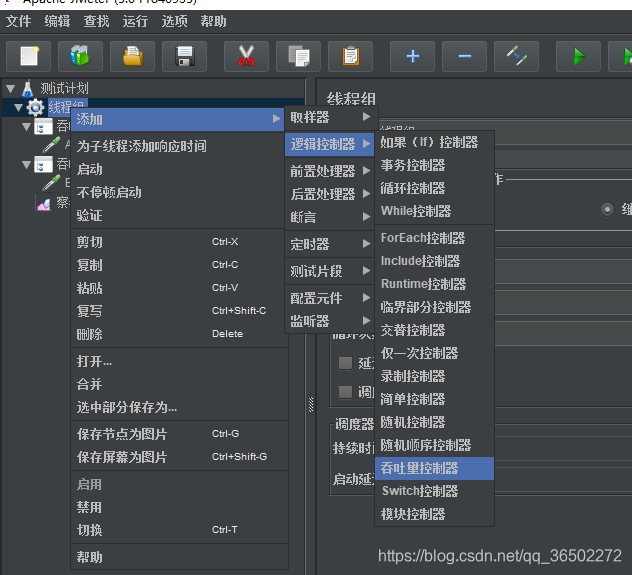
Task: Click the results tree listener icon
Action: (x=44, y=203)
